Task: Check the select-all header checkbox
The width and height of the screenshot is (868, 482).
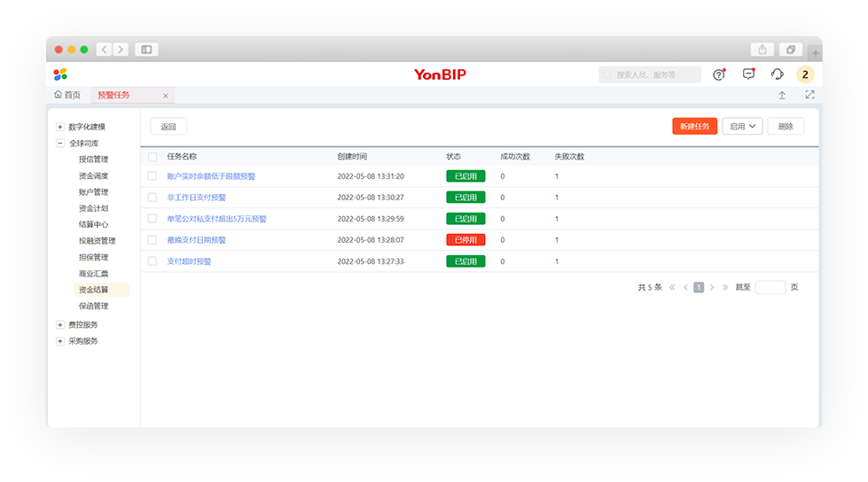Action: [152, 157]
